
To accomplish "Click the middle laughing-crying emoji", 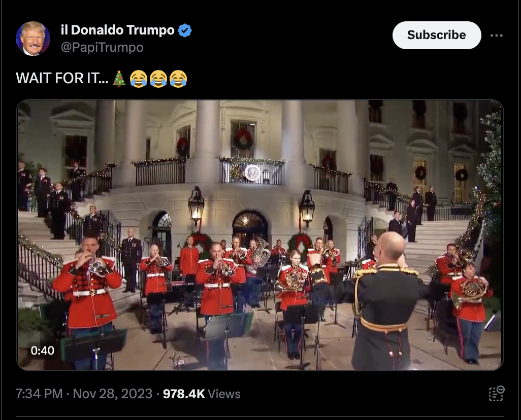I will click(158, 79).
